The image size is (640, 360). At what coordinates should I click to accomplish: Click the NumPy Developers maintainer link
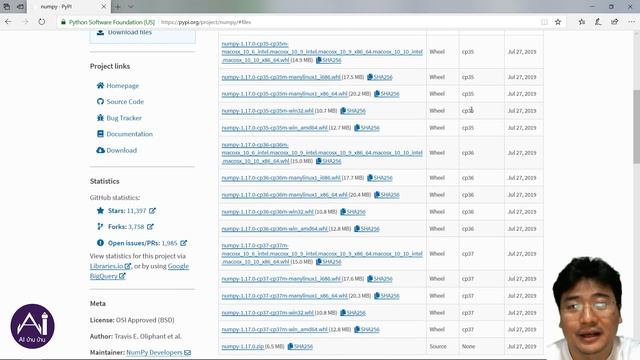coord(158,352)
